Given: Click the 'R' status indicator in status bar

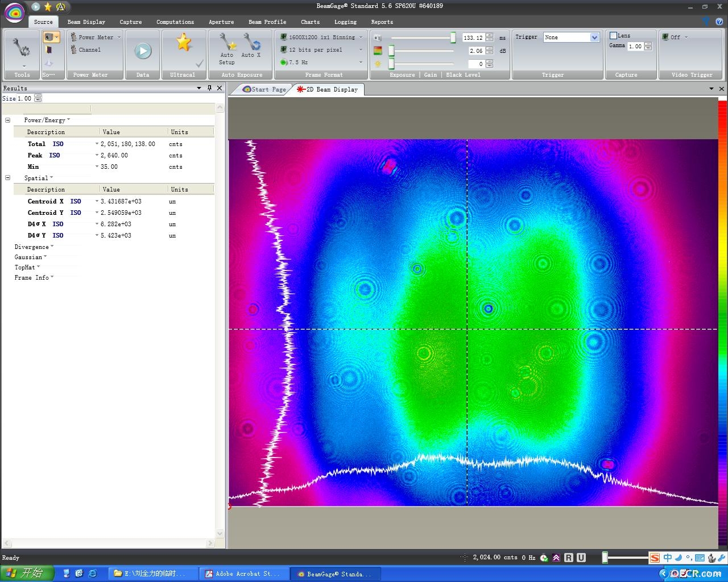Looking at the screenshot, I should tap(569, 558).
